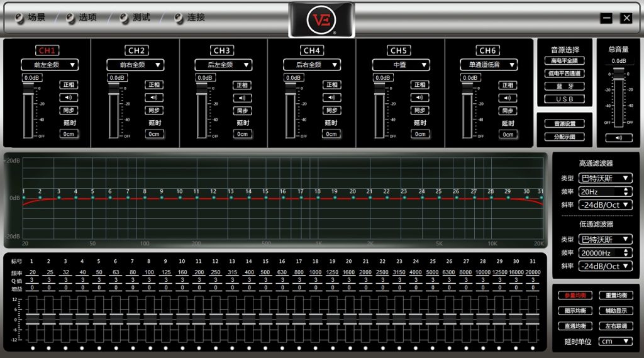Open the 测试 test menu
This screenshot has height=358, width=644.
[x=135, y=18]
